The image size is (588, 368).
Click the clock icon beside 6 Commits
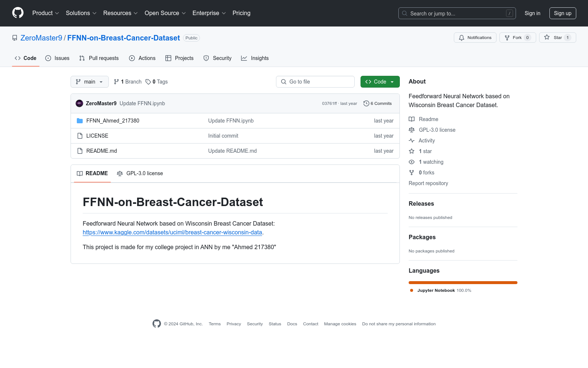[x=366, y=103]
